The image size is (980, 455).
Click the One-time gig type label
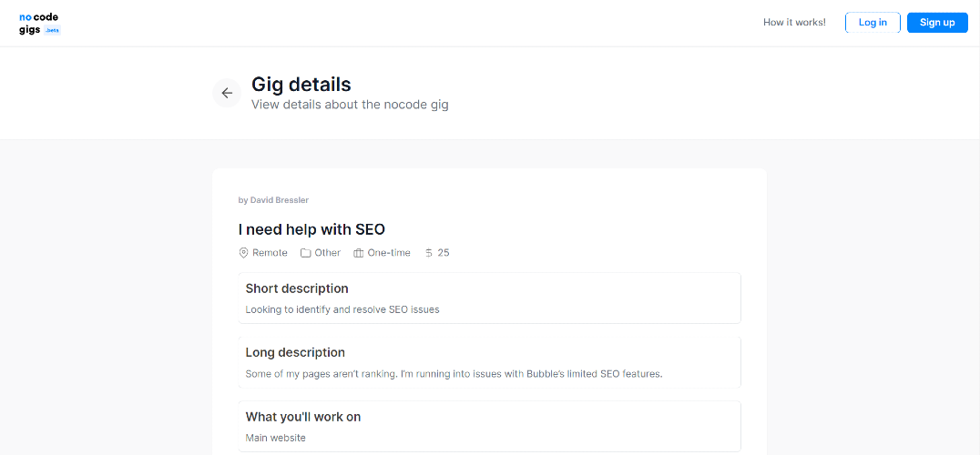pos(389,253)
